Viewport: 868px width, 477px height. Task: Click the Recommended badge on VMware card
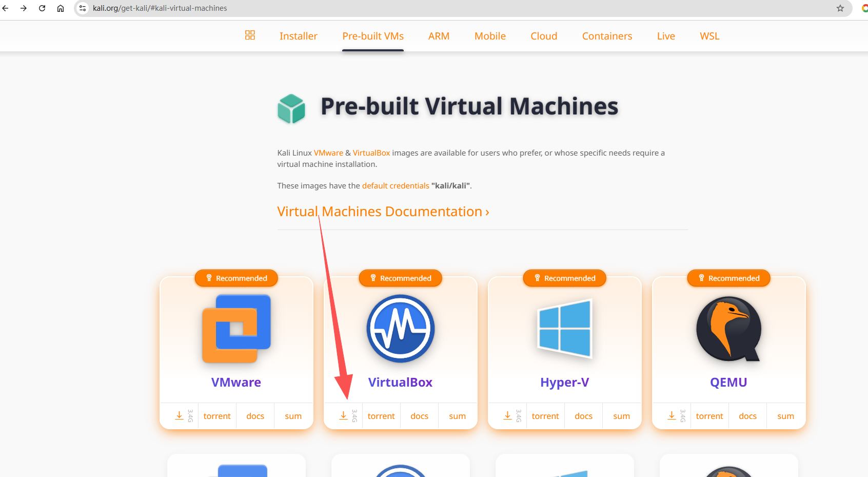click(236, 278)
